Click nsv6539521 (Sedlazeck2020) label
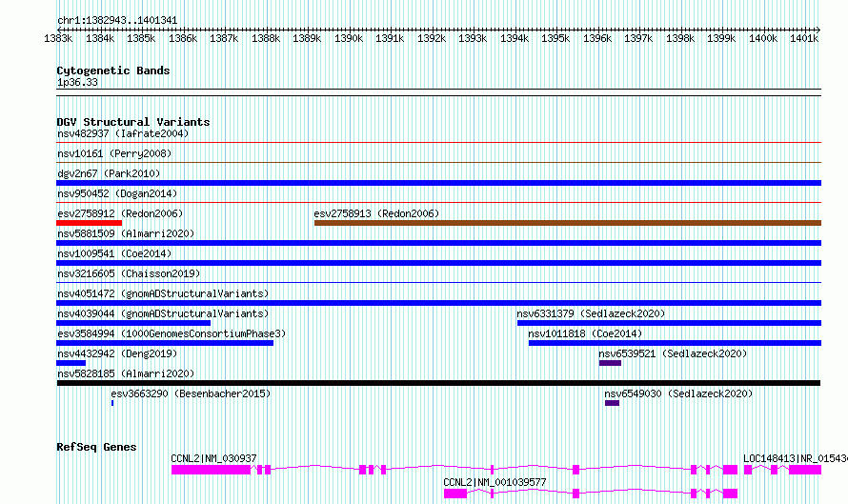Image resolution: width=848 pixels, height=504 pixels. (x=673, y=353)
